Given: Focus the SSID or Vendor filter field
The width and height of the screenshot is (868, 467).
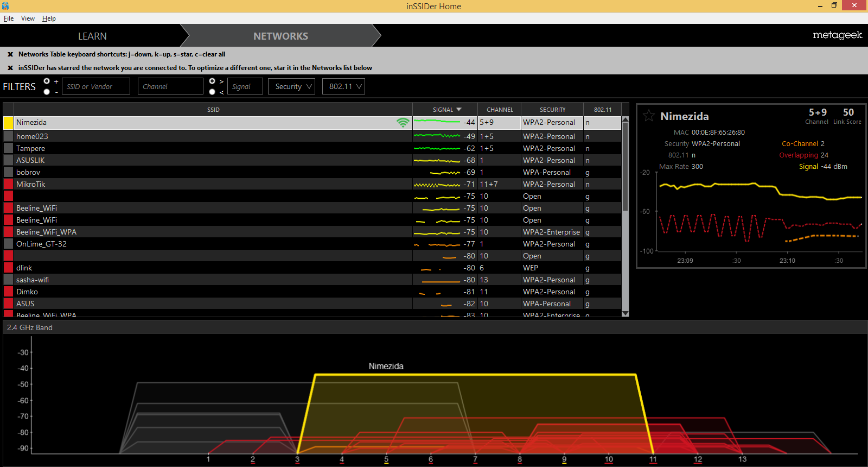Looking at the screenshot, I should 96,86.
